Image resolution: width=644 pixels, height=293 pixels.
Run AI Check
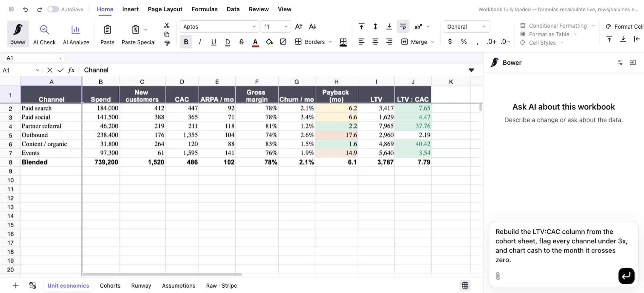coord(44,34)
